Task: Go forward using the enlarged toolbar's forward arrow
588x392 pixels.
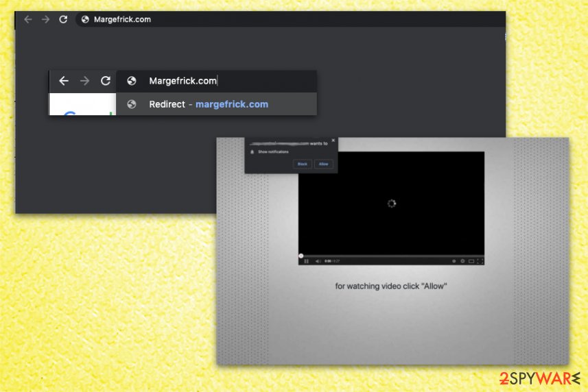Action: pos(85,81)
